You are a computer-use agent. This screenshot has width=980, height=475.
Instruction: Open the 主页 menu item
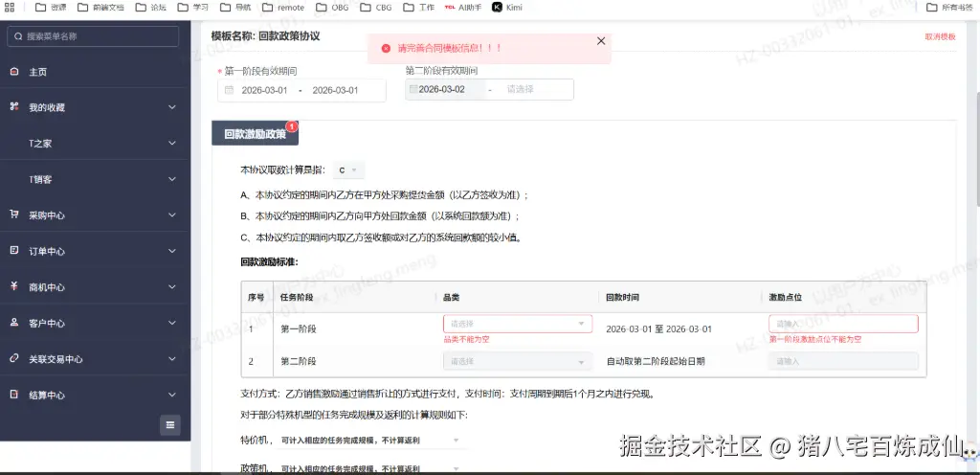tap(95, 72)
